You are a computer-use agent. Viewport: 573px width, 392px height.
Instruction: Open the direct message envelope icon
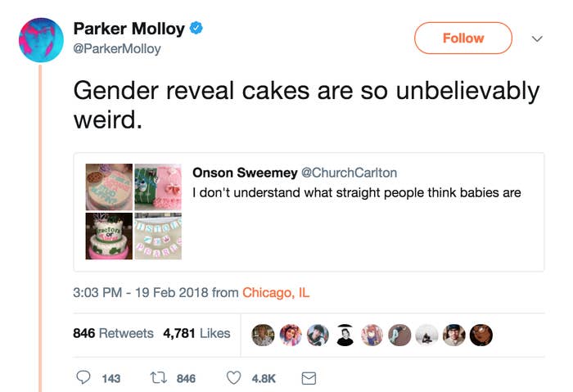[x=309, y=378]
